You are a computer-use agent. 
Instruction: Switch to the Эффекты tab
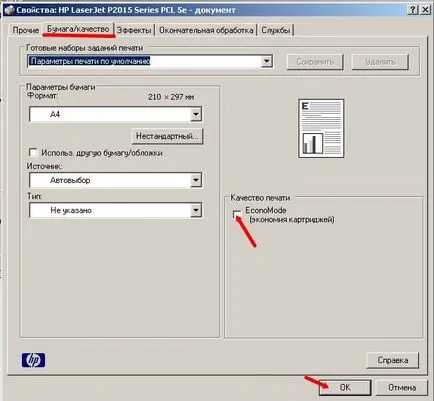(134, 30)
